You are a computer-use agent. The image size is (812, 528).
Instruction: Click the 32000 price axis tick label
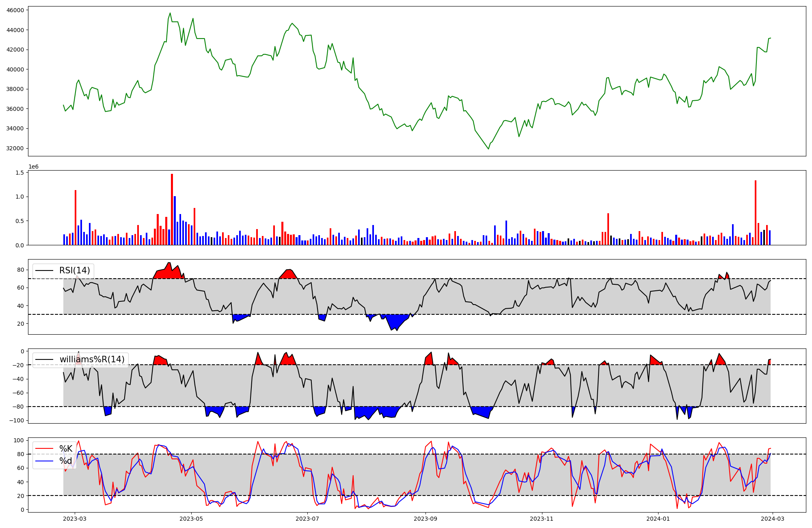click(x=15, y=148)
